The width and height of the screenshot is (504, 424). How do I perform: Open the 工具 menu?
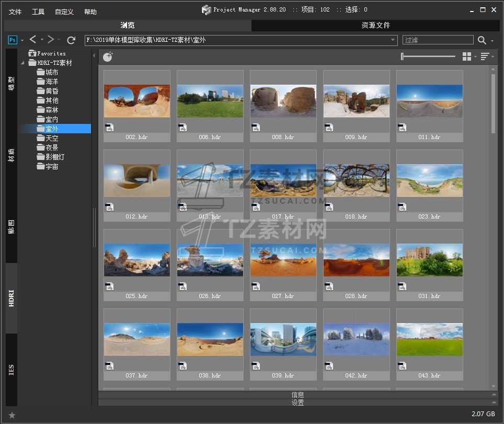click(38, 12)
